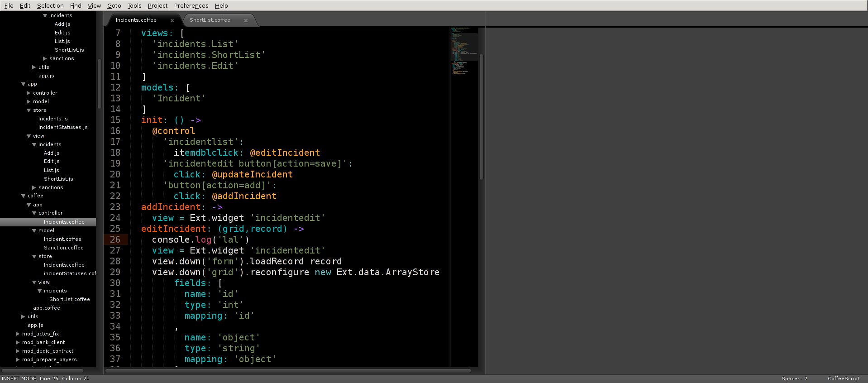Screen dimensions: 868x383
Task: Open the Tools menu
Action: pyautogui.click(x=134, y=5)
